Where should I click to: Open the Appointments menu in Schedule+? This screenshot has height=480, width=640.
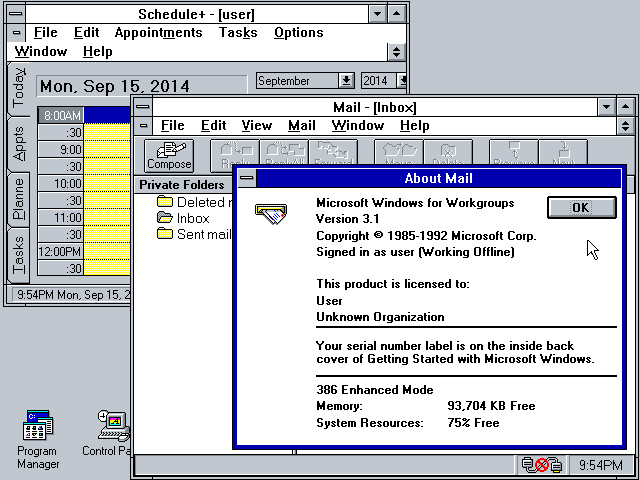158,33
